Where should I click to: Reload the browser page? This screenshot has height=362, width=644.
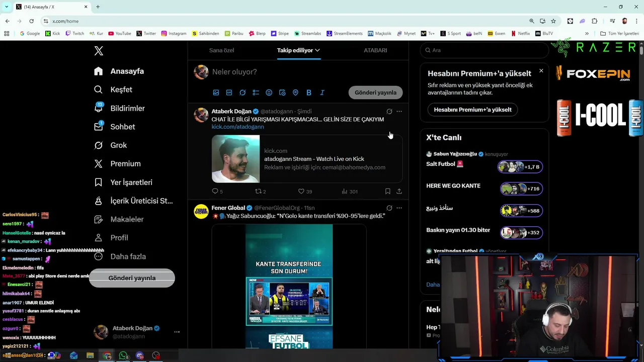coord(31,21)
